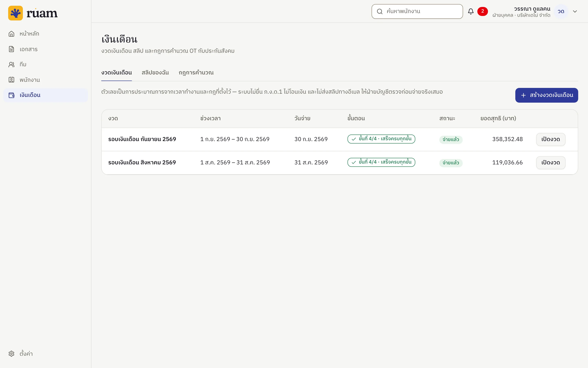Select รอบเงินเดือน กันยายน 2569 row title
Screen dimensions: 588x368
click(142, 139)
